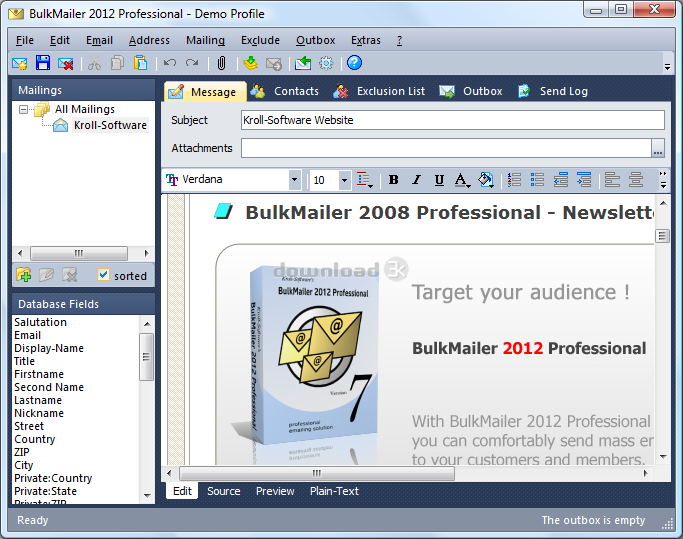
Task: Select the Firstname database field
Action: tap(39, 374)
